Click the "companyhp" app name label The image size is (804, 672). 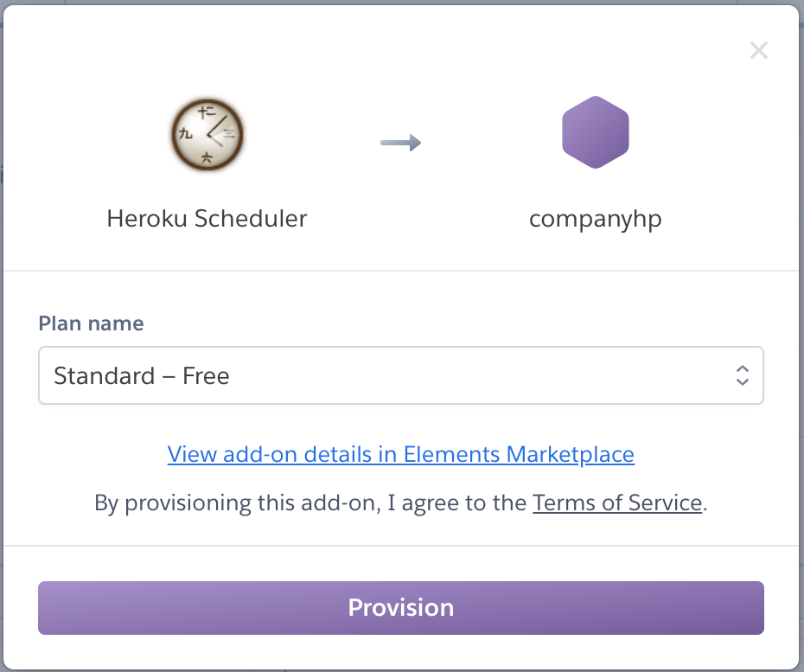[596, 220]
